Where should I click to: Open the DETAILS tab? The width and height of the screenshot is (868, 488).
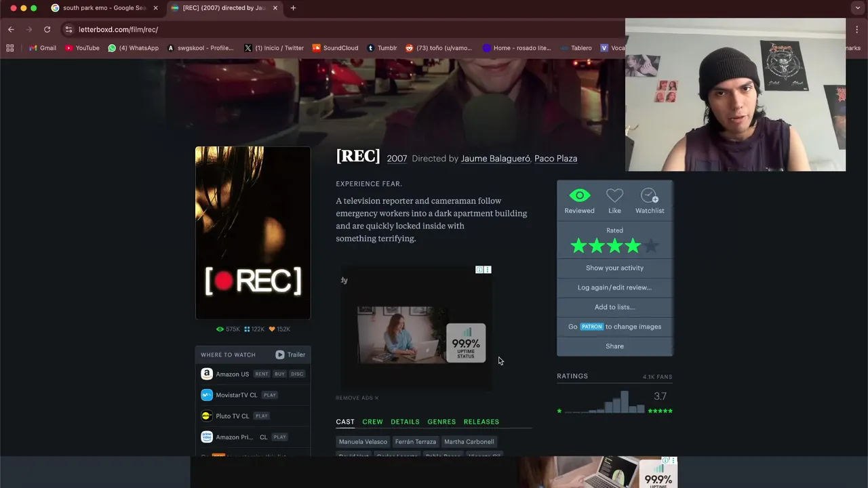pos(405,422)
